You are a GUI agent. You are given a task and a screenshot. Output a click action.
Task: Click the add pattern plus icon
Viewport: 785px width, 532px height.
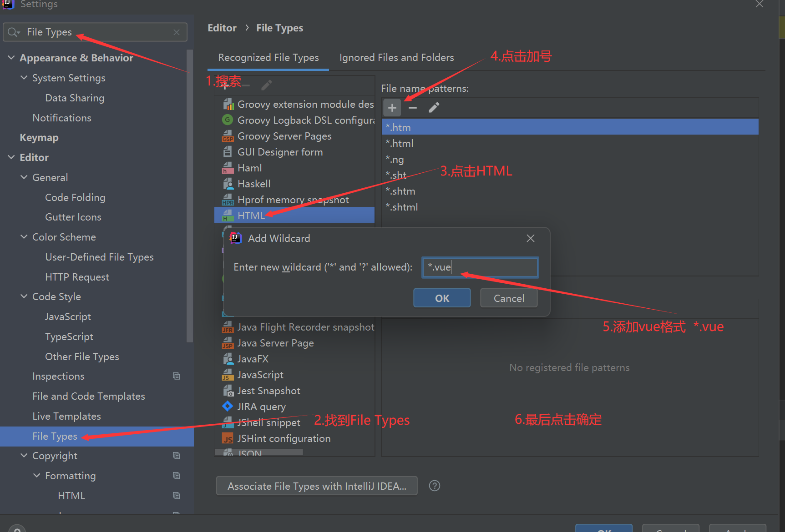(392, 108)
